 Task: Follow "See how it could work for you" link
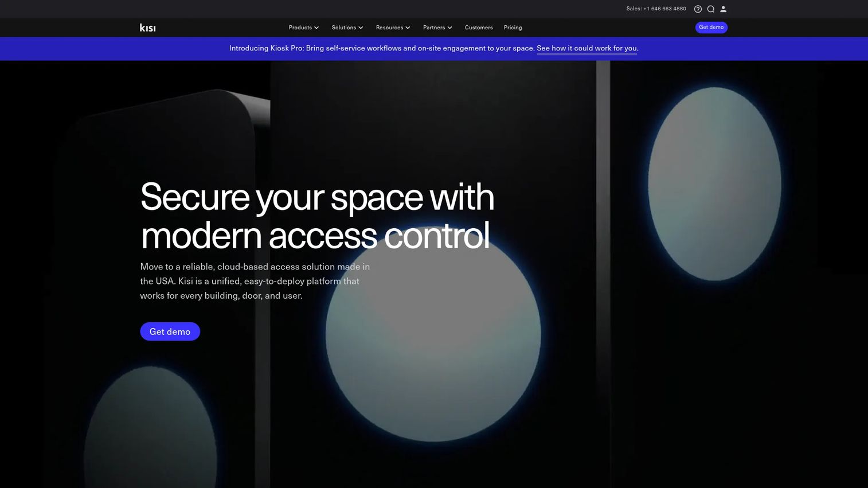[587, 48]
